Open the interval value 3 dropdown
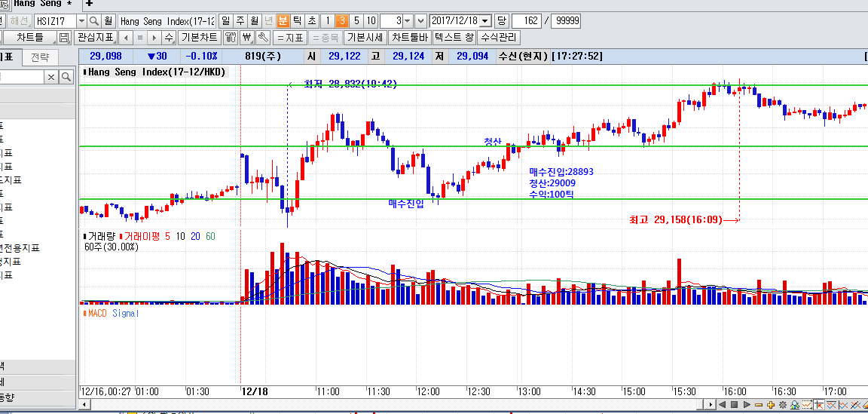The height and width of the screenshot is (414, 868). 408,21
